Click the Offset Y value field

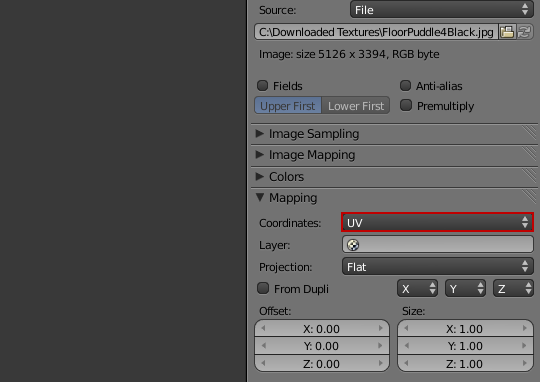click(x=322, y=346)
